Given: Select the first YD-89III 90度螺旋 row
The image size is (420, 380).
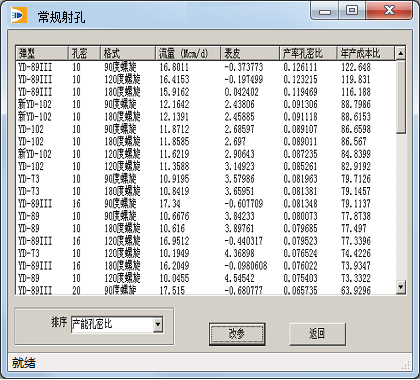Looking at the screenshot, I should (x=206, y=67).
